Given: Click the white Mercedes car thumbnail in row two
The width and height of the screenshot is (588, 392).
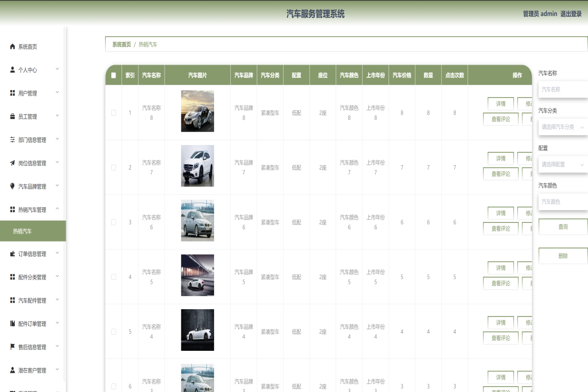Looking at the screenshot, I should [197, 166].
